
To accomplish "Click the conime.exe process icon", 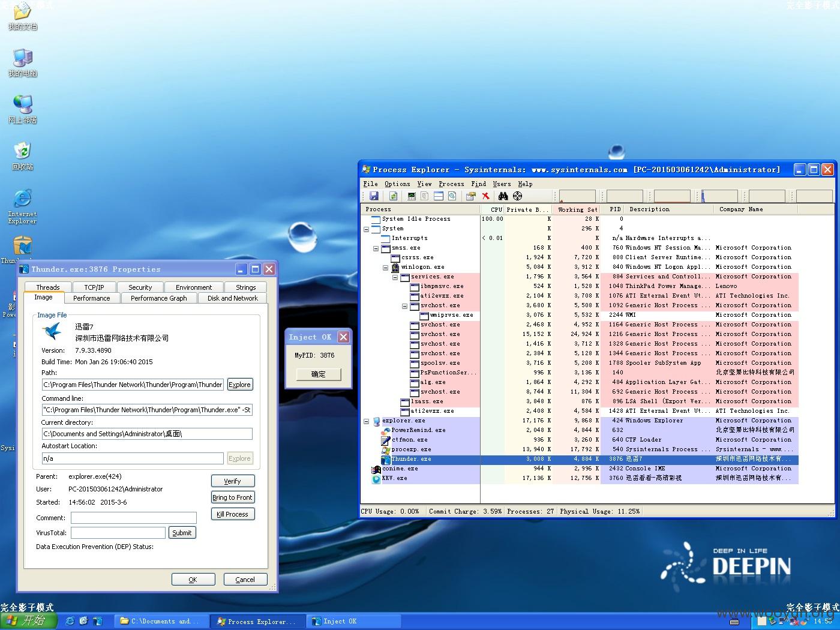I will 377,469.
